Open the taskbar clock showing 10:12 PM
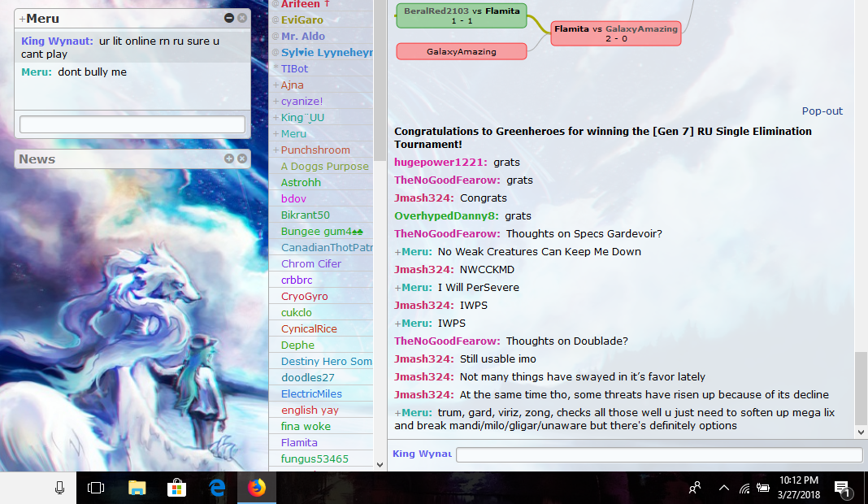868x504 pixels. (799, 488)
